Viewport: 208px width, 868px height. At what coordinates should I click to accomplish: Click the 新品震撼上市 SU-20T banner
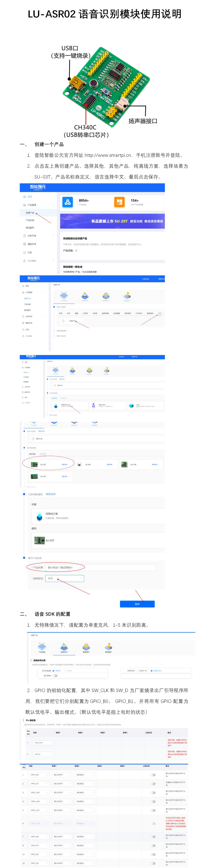(x=112, y=221)
